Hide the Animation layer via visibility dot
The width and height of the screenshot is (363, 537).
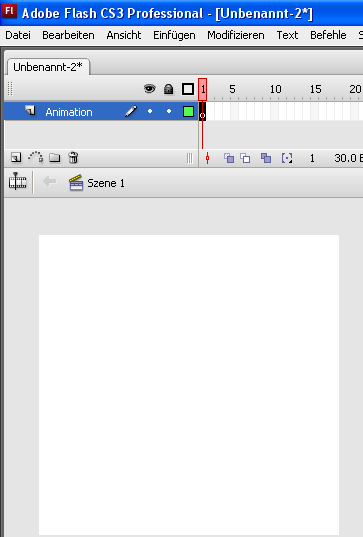click(150, 111)
